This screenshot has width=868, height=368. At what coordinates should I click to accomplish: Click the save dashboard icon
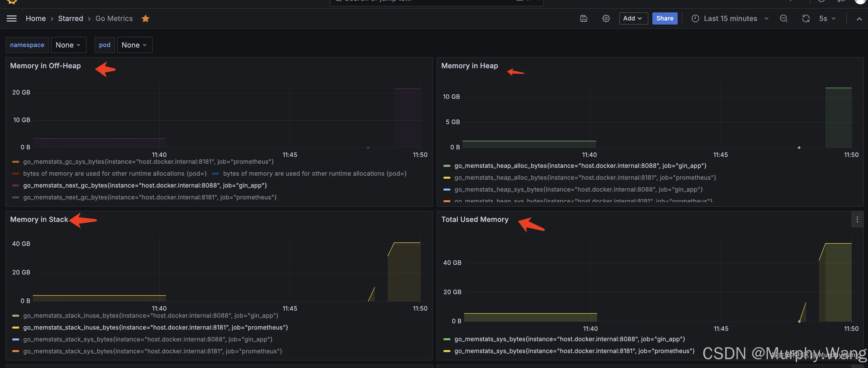(x=584, y=18)
